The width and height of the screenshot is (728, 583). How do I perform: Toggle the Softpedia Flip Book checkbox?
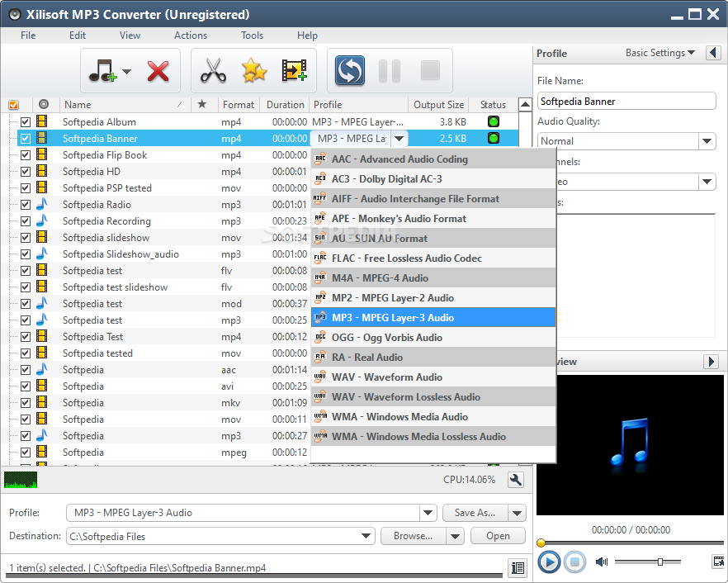point(26,154)
